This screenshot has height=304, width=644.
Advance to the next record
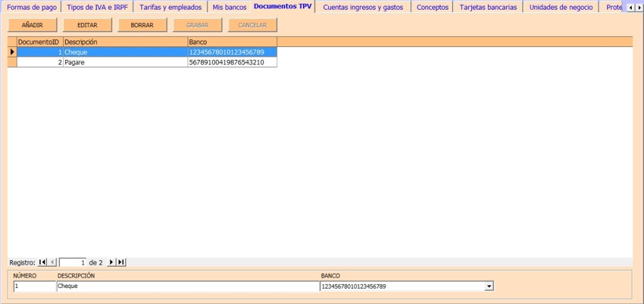click(x=112, y=262)
